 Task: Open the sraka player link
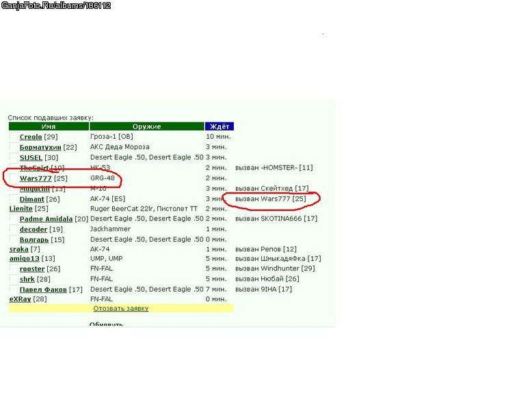[x=18, y=249]
